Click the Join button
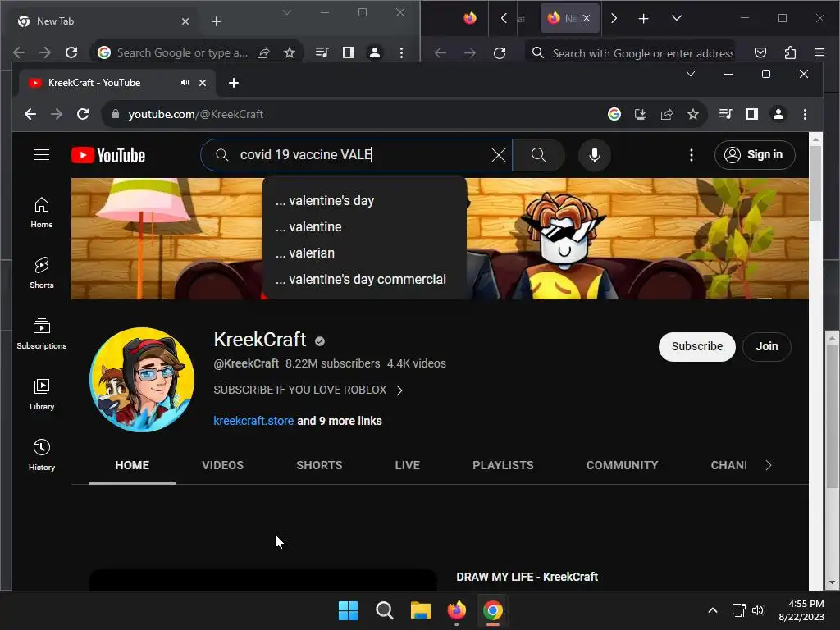The width and height of the screenshot is (840, 630). tap(766, 347)
